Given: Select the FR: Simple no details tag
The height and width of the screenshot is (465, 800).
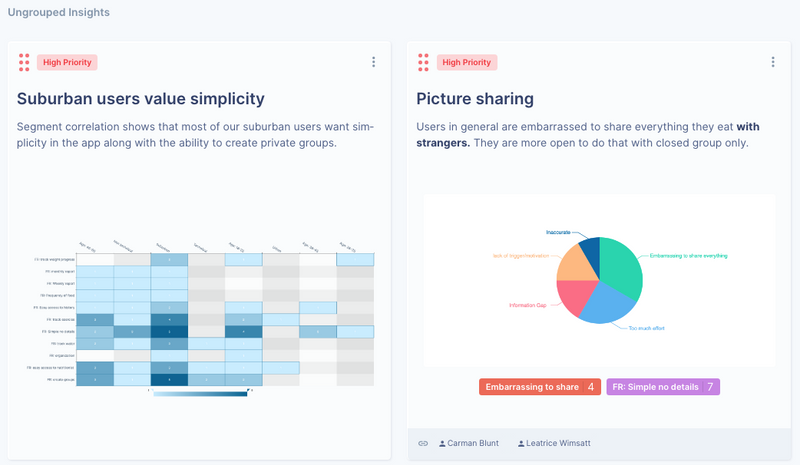Looking at the screenshot, I should pyautogui.click(x=663, y=387).
